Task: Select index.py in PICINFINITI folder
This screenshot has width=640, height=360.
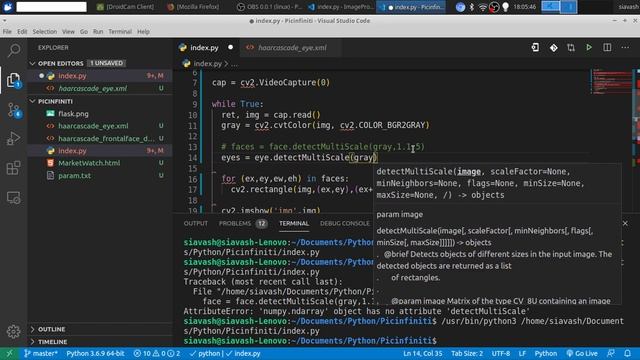Action: tap(100, 151)
